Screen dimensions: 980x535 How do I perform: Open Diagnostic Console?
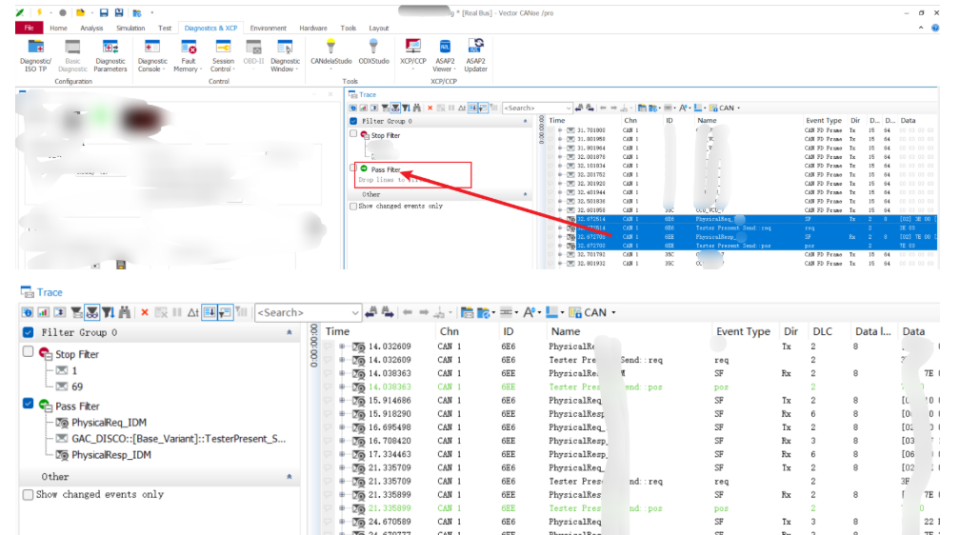pos(151,55)
